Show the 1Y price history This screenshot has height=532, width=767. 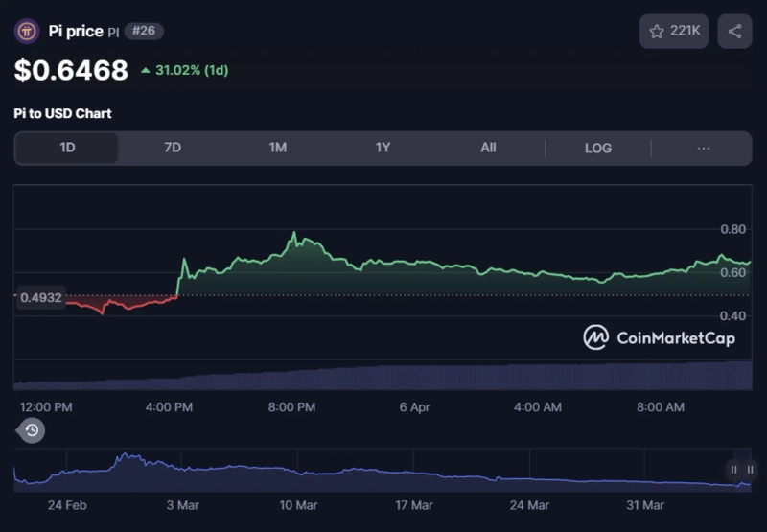(x=383, y=148)
